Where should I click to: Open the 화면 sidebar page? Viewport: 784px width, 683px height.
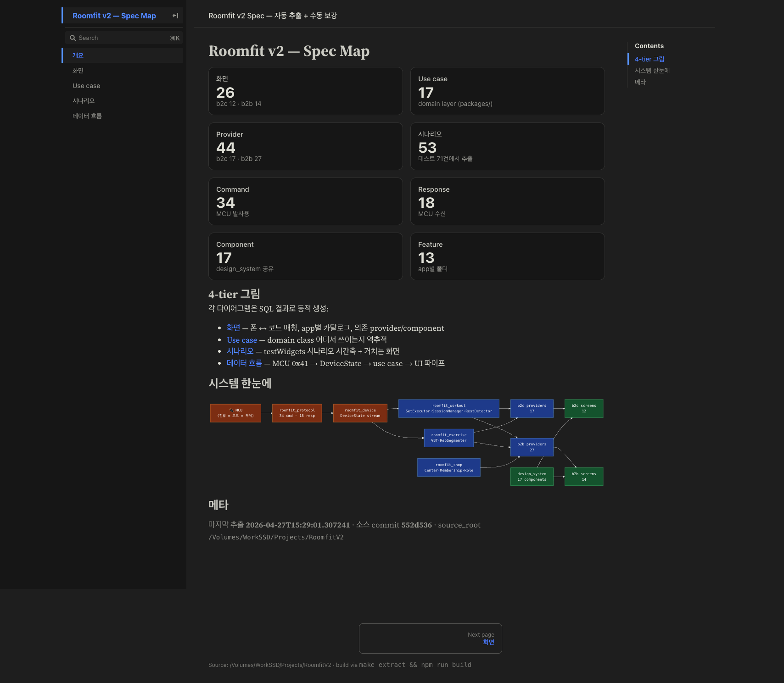(78, 71)
